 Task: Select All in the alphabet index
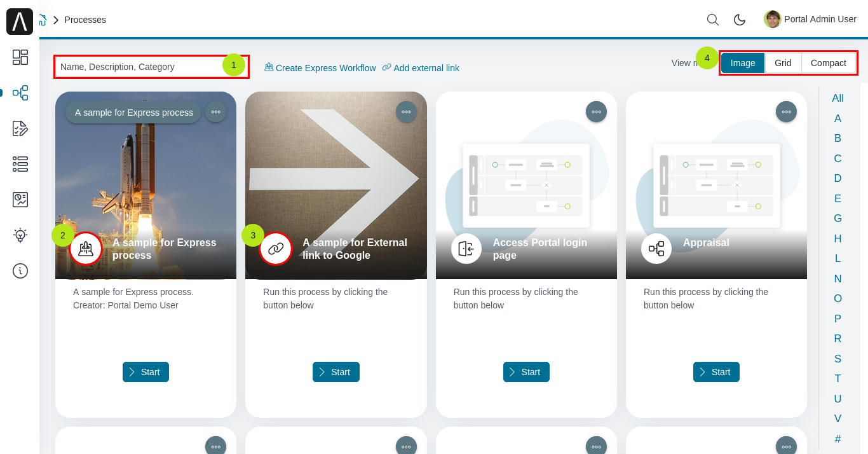coord(838,99)
